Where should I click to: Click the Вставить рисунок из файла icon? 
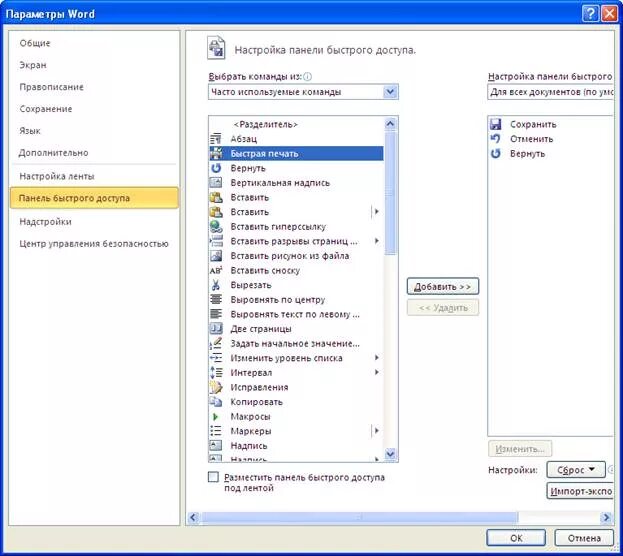coord(216,256)
